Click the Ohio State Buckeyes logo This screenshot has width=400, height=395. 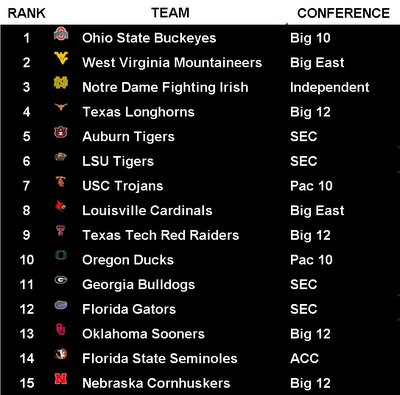tap(61, 34)
